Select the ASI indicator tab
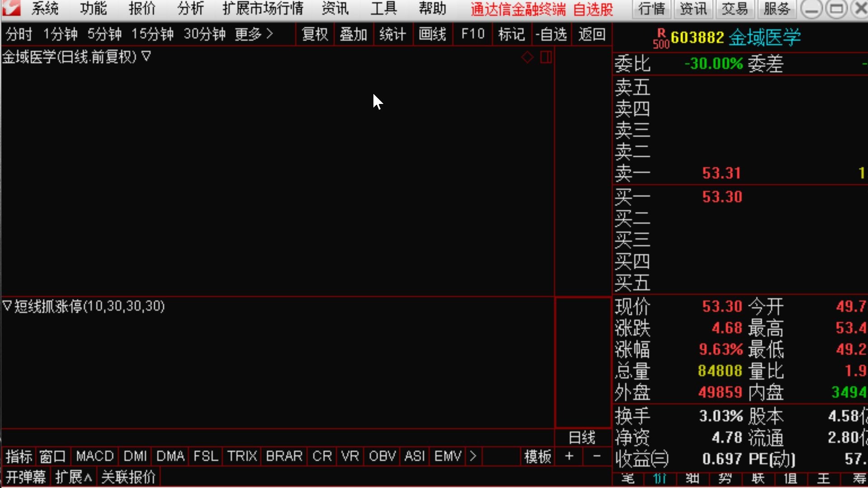 click(x=415, y=456)
